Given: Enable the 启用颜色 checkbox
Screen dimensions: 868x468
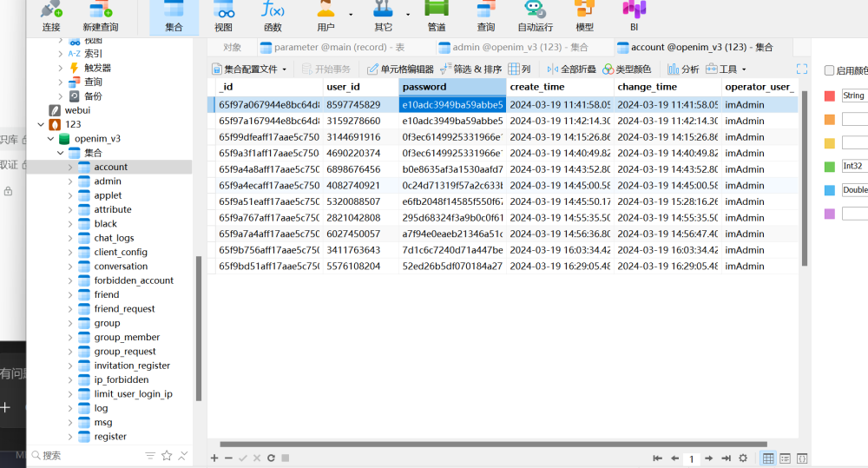Looking at the screenshot, I should pyautogui.click(x=829, y=70).
